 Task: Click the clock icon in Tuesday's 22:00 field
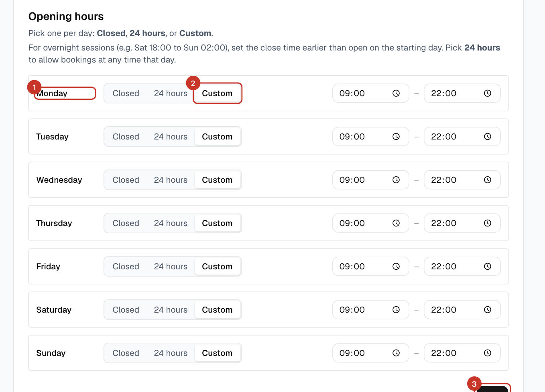(488, 137)
